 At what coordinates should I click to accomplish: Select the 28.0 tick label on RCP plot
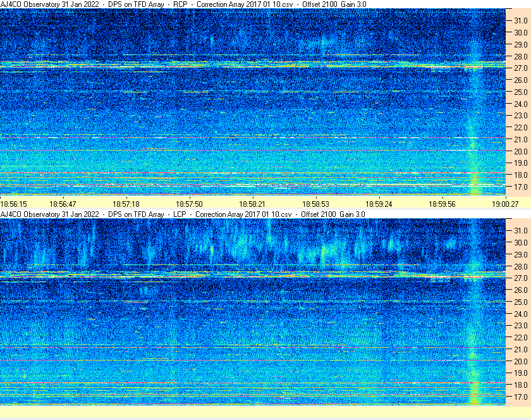(521, 56)
